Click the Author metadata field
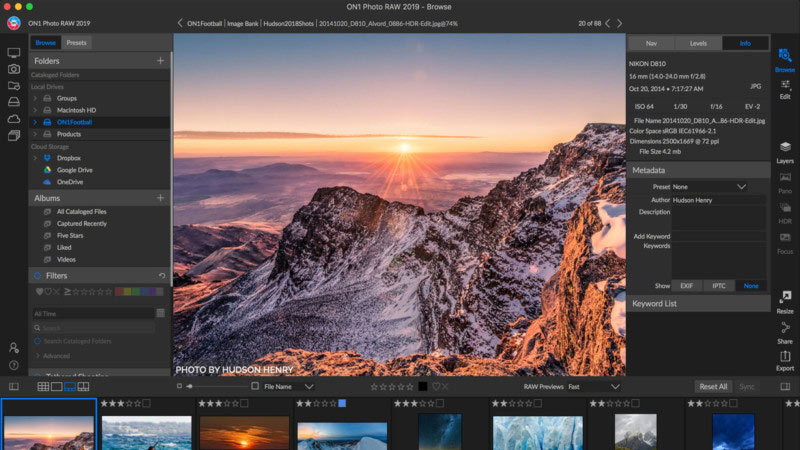This screenshot has width=800, height=450. pos(718,200)
